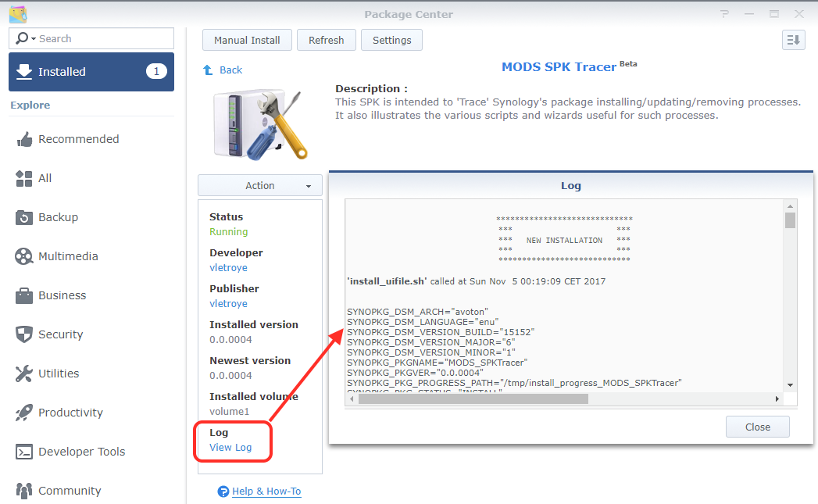
Task: Focus the Search input field
Action: [x=91, y=38]
